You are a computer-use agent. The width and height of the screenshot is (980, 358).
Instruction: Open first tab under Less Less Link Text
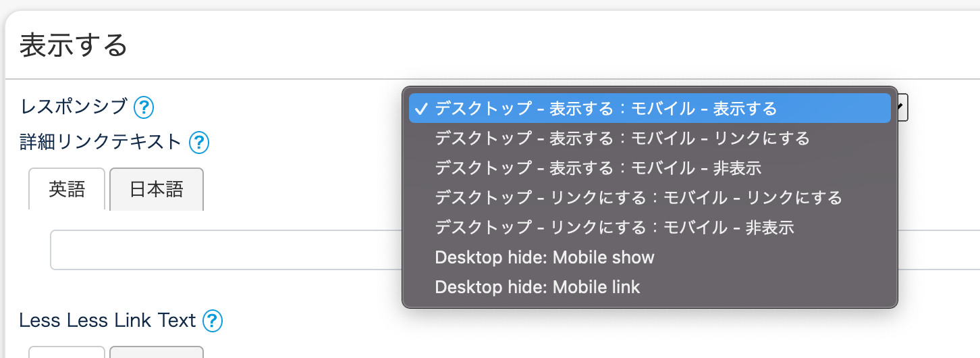tap(67, 352)
